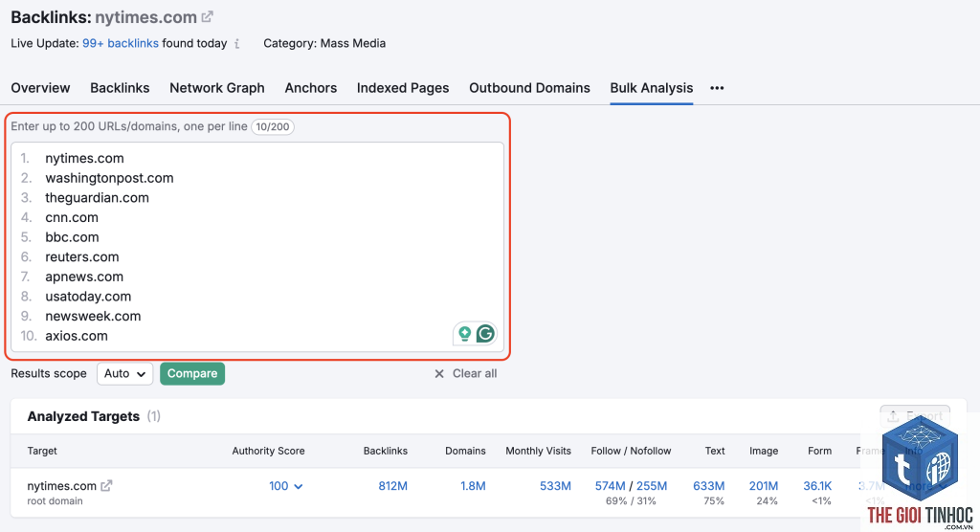Screen dimensions: 980x532
Task: Click the Follow / Nofollow column header
Action: [632, 451]
